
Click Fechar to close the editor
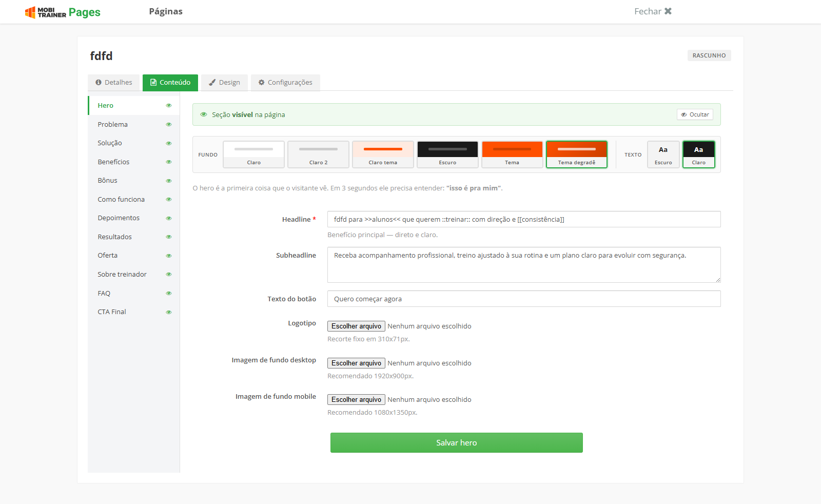(653, 11)
